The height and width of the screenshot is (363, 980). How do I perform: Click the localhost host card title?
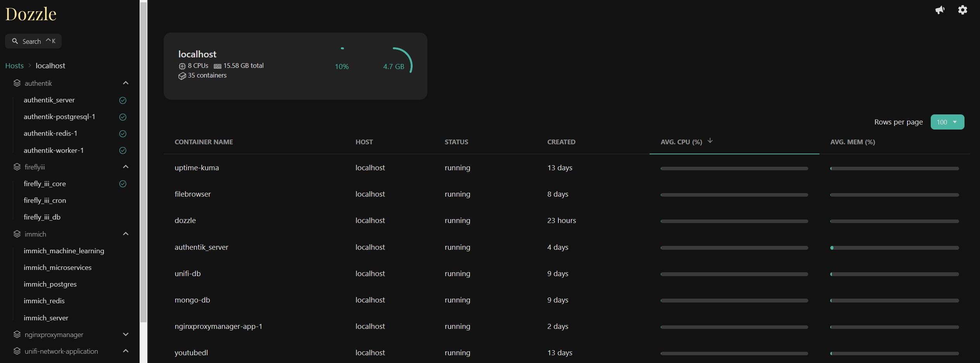pyautogui.click(x=197, y=54)
